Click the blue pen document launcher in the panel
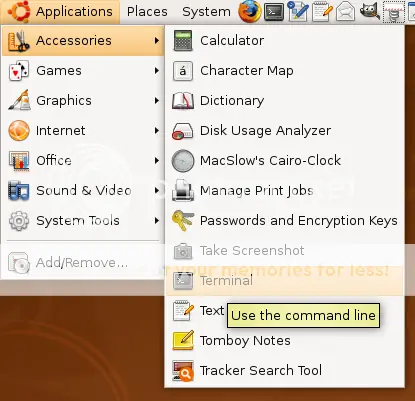The image size is (415, 401). point(298,12)
